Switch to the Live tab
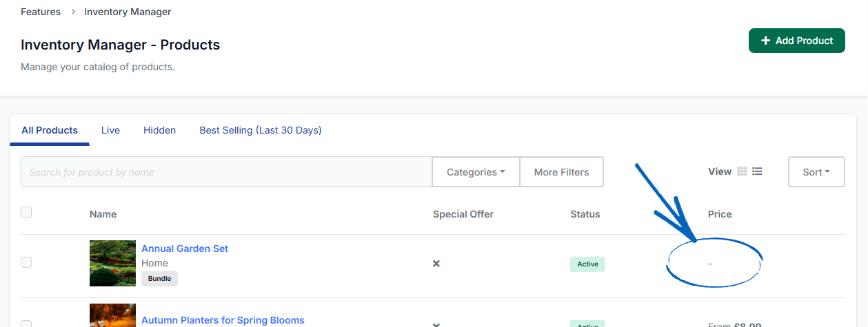 pyautogui.click(x=110, y=130)
